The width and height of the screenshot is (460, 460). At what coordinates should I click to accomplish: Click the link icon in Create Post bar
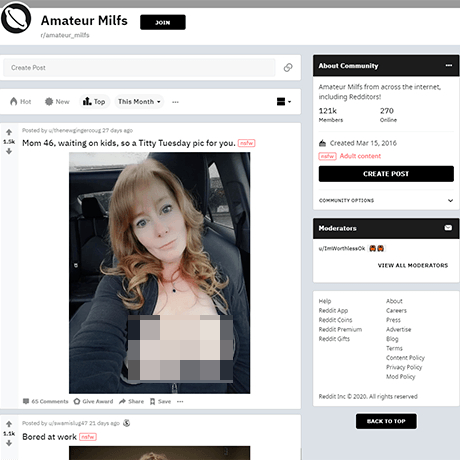pos(288,68)
